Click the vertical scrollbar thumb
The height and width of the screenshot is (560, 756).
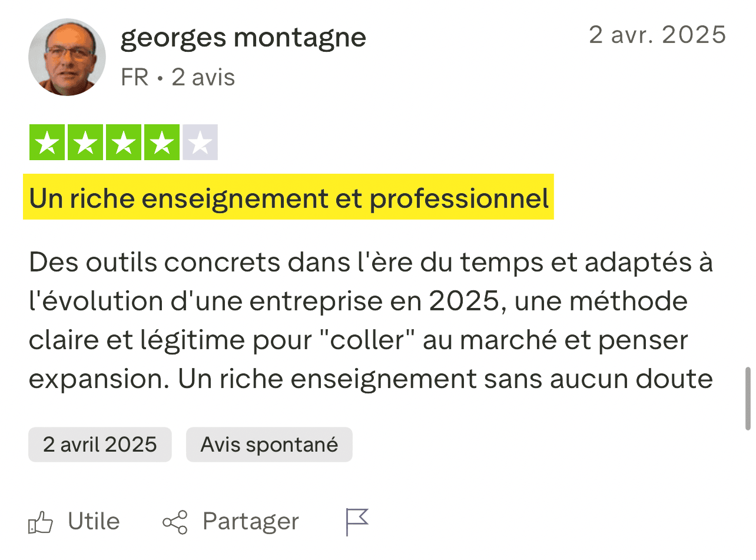pos(748,399)
